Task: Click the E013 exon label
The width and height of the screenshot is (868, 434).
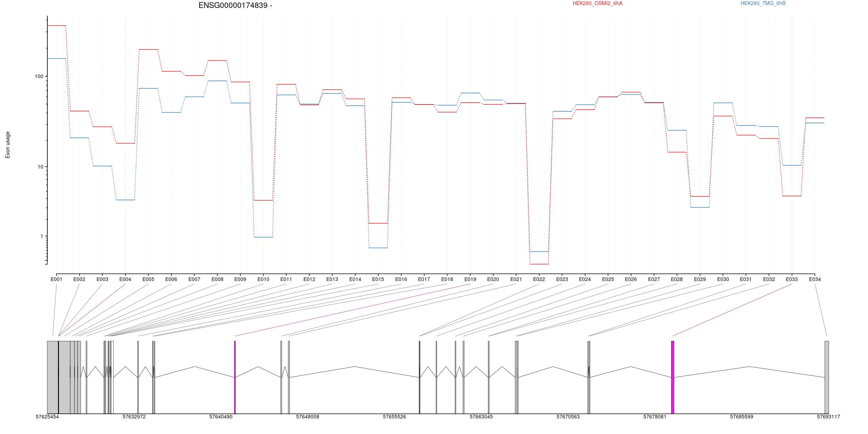Action: coord(332,279)
